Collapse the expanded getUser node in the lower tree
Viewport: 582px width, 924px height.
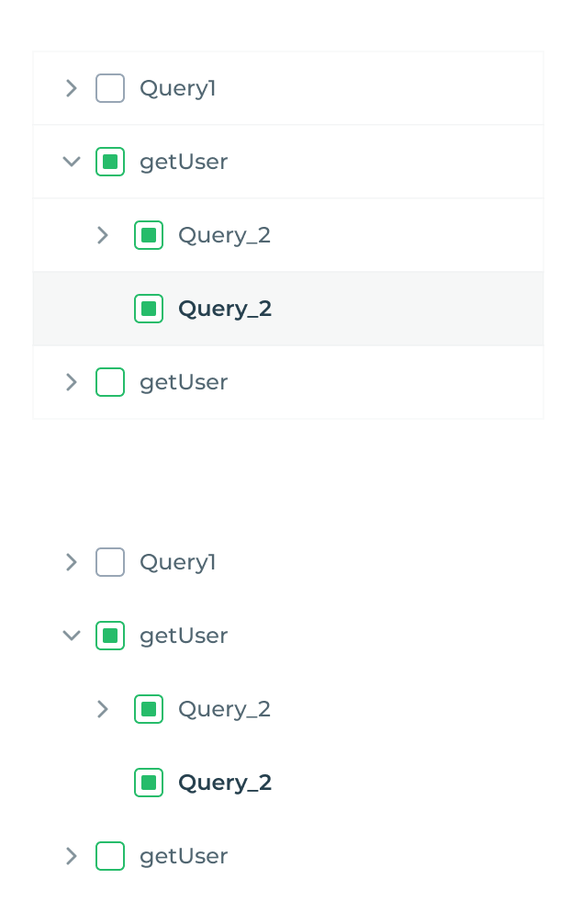click(x=72, y=636)
